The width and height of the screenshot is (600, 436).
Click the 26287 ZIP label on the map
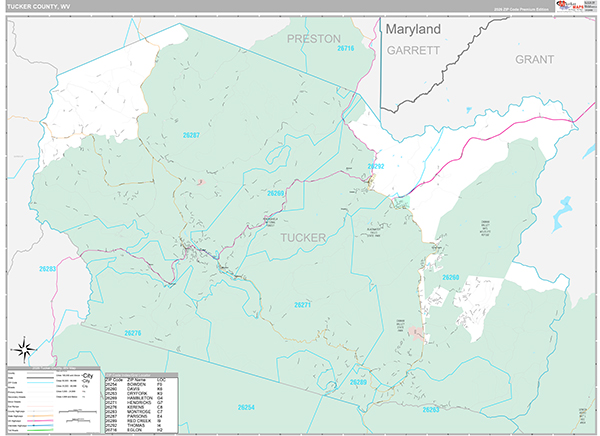[191, 135]
